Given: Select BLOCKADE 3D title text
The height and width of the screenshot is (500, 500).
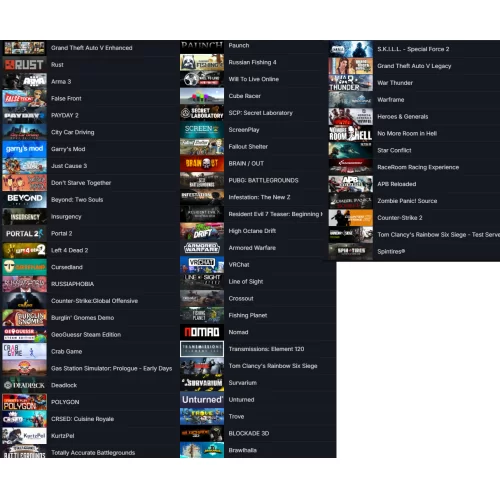Looking at the screenshot, I should (249, 433).
